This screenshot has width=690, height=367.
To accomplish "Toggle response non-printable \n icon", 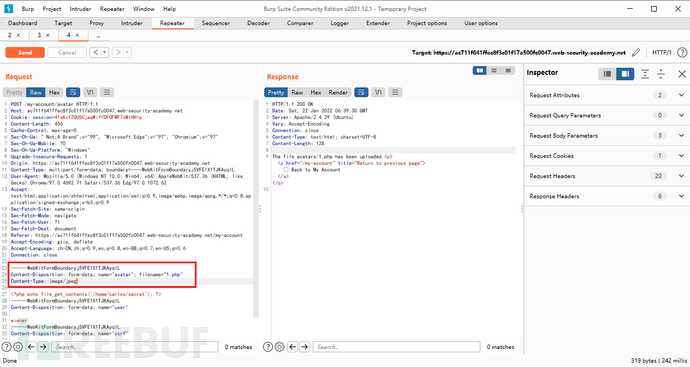I will 378,92.
